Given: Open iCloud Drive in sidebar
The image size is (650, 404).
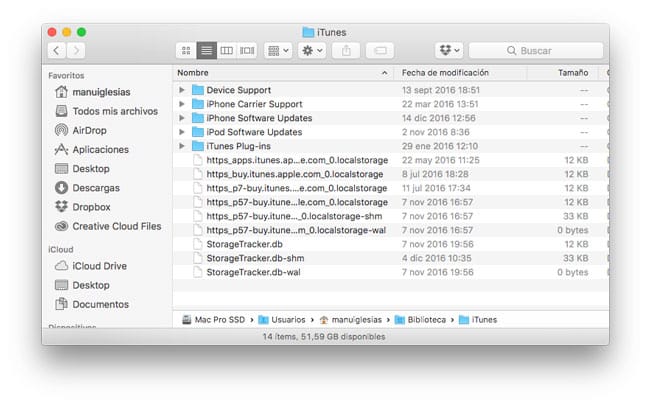Looking at the screenshot, I should click(91, 266).
